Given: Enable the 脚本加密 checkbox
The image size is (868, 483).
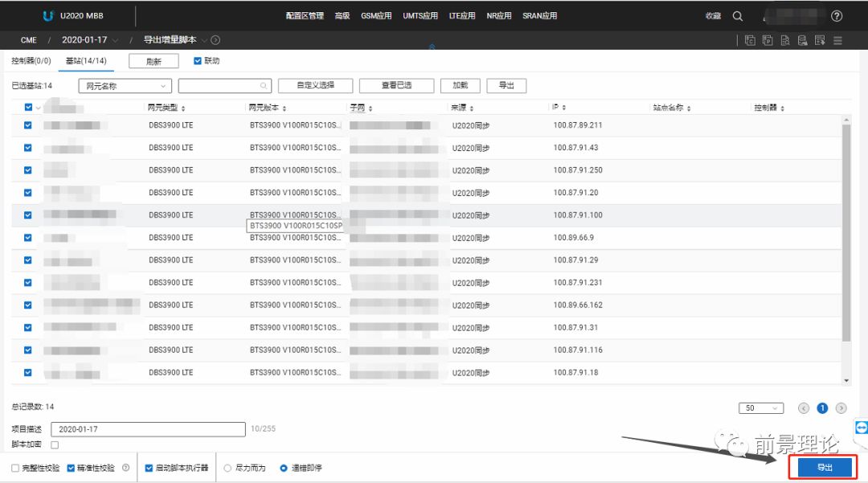Looking at the screenshot, I should pos(55,444).
